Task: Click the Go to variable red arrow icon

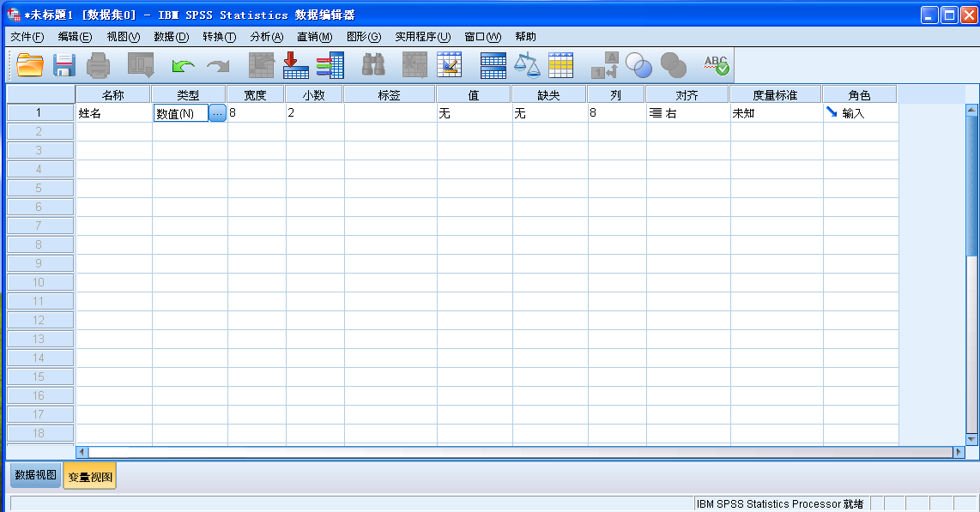Action: pyautogui.click(x=295, y=65)
